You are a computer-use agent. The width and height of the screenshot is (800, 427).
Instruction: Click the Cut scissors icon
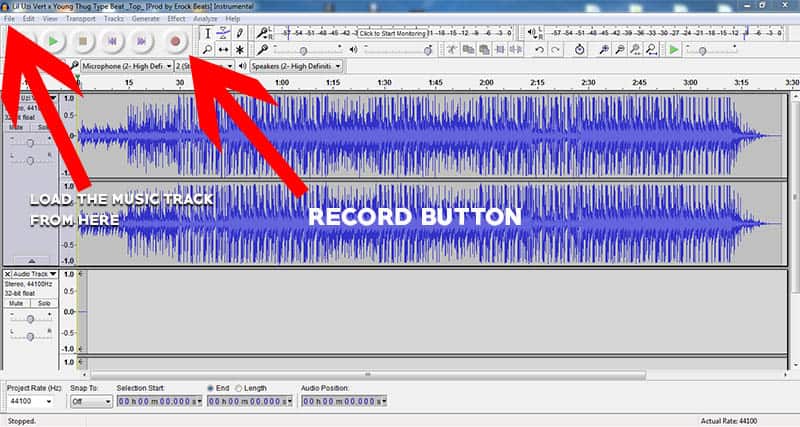tap(452, 49)
